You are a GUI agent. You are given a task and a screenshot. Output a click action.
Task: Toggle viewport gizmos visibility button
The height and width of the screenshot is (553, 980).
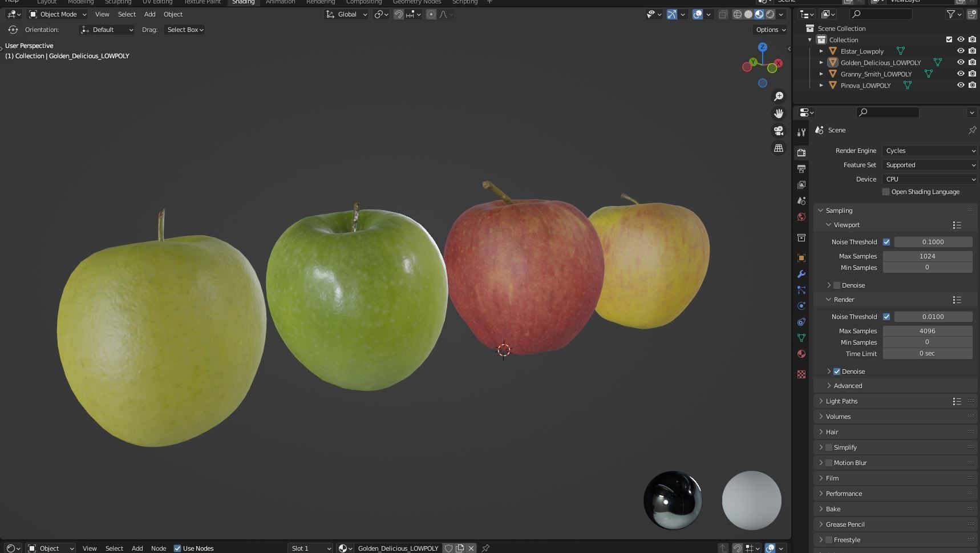pyautogui.click(x=672, y=14)
